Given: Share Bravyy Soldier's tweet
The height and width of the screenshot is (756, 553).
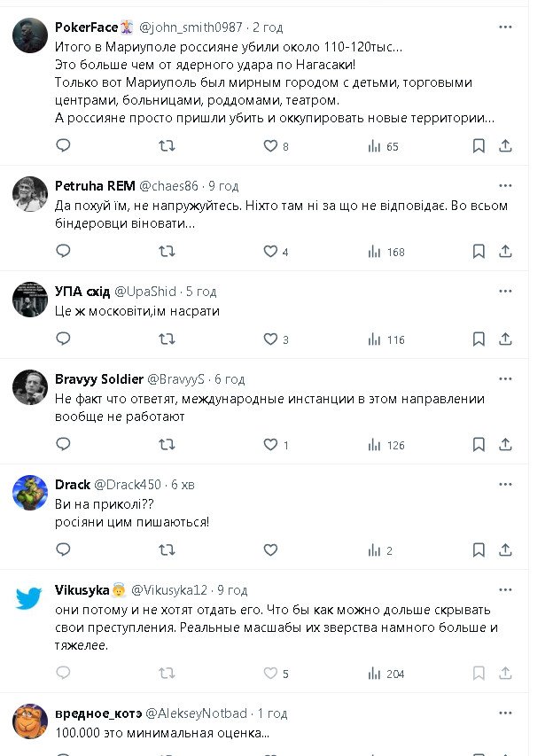Looking at the screenshot, I should (x=506, y=445).
